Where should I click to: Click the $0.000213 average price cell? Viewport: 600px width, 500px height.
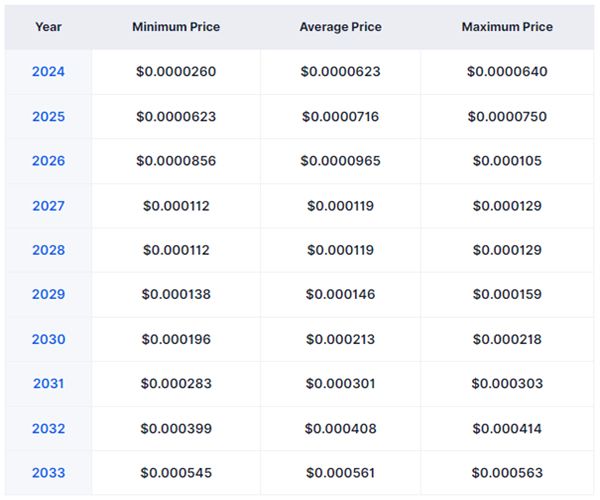tap(340, 339)
